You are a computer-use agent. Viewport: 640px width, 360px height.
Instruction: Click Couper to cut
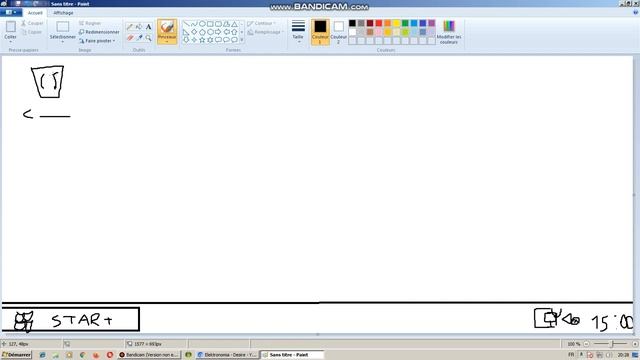32,23
